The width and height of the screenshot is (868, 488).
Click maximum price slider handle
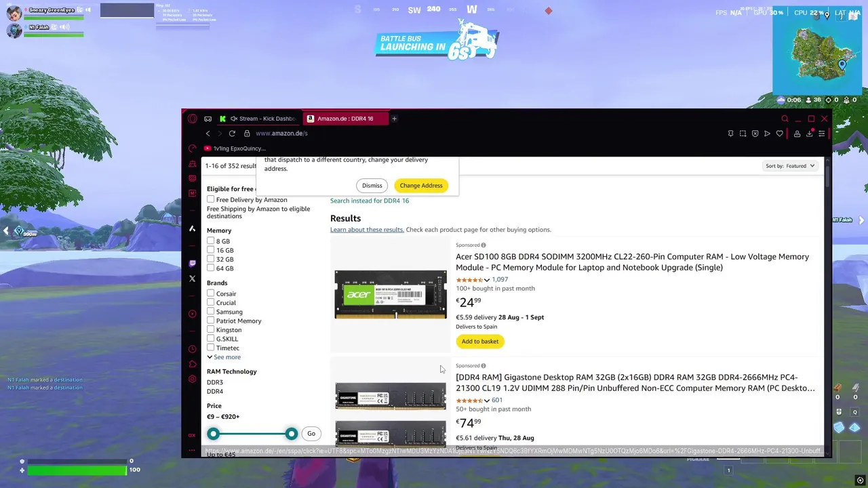click(x=291, y=434)
